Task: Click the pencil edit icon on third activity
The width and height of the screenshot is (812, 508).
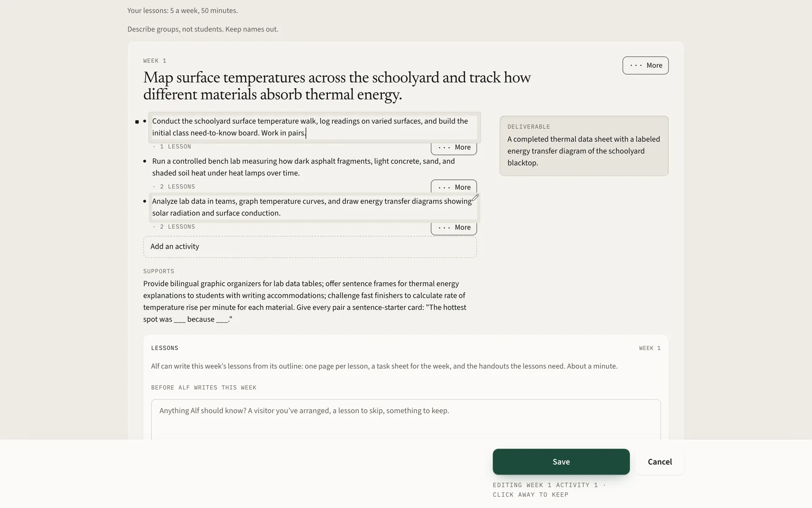Action: pos(475,197)
